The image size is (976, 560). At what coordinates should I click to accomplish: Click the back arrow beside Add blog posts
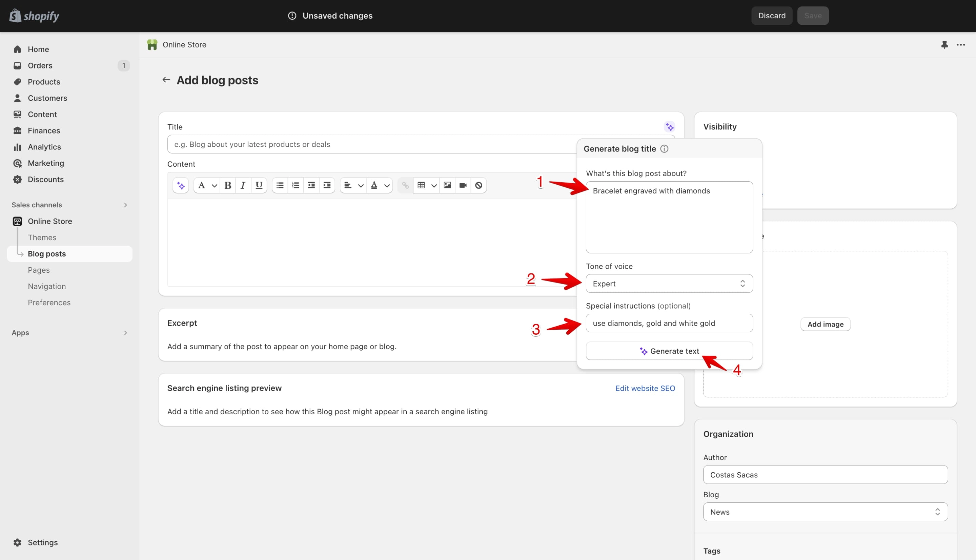[x=166, y=80]
